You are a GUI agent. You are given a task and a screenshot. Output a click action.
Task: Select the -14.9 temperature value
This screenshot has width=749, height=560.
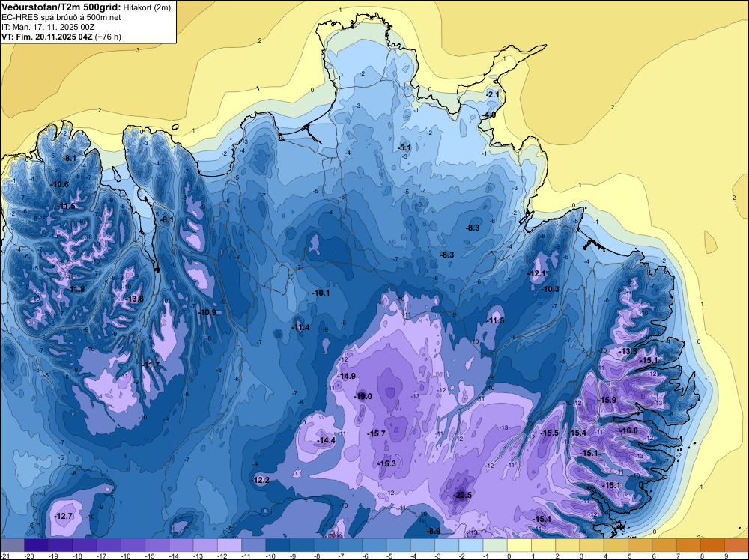coord(346,376)
